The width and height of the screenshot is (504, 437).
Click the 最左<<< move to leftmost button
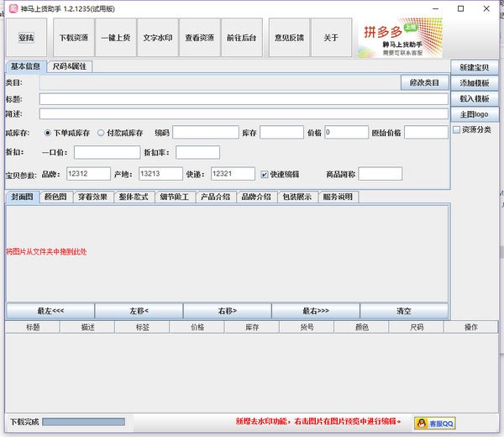[50, 311]
